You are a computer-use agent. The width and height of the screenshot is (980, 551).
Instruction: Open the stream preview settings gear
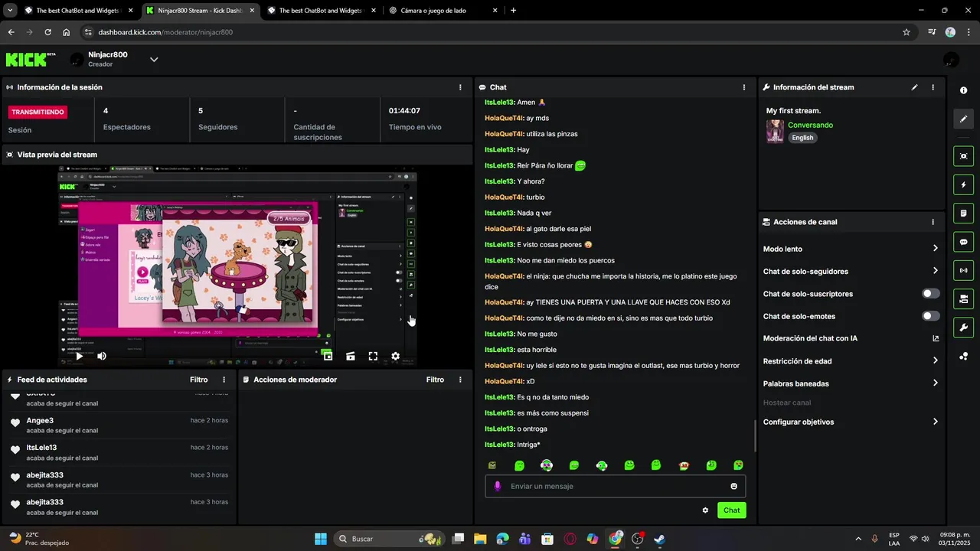point(395,356)
